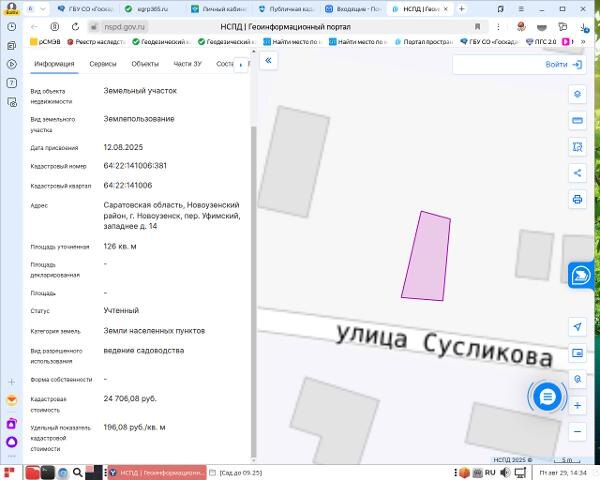600x480 pixels.
Task: Open the blue side assistant widget
Action: [581, 275]
